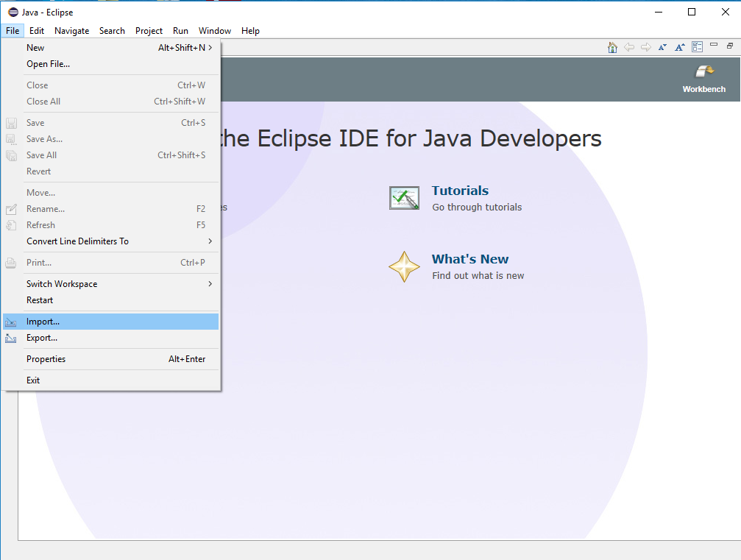This screenshot has width=741, height=560.
Task: Click the Reduce font size icon
Action: (662, 47)
